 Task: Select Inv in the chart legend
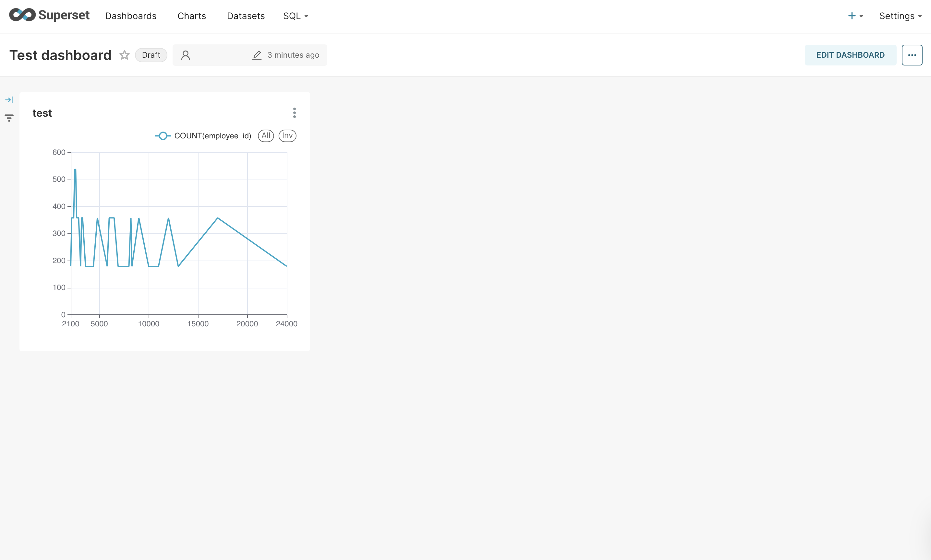click(x=287, y=135)
